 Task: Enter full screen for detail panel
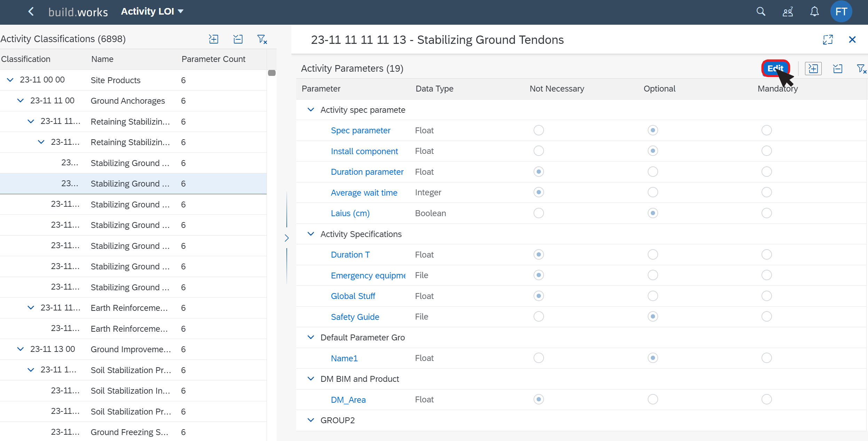pos(828,40)
